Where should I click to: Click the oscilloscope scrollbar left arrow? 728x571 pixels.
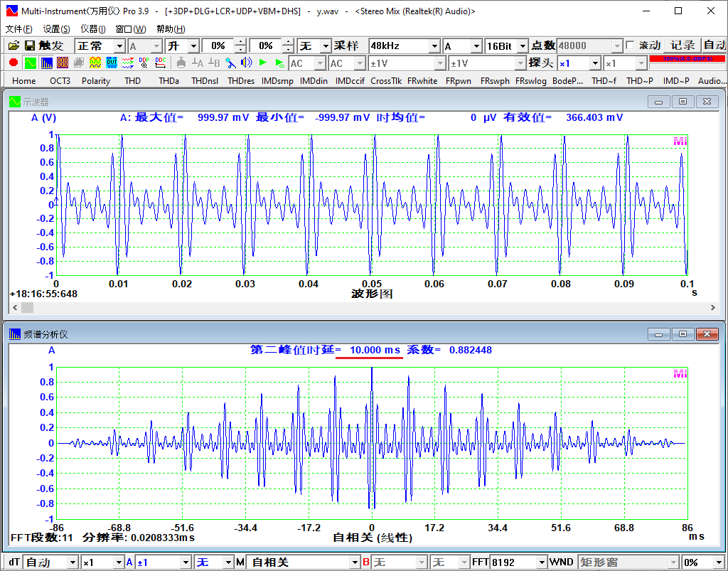(15, 307)
